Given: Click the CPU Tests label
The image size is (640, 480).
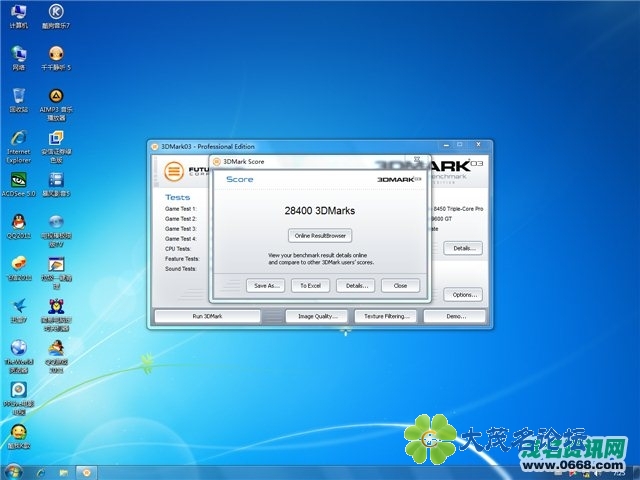Looking at the screenshot, I should coord(178,249).
